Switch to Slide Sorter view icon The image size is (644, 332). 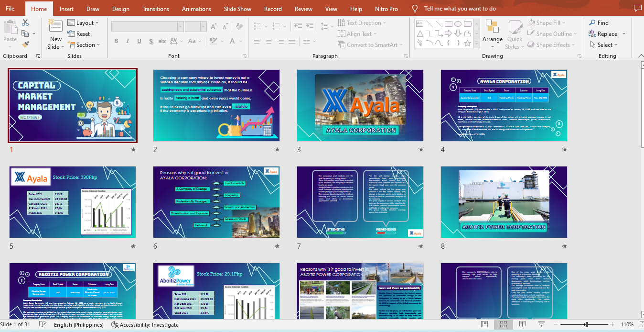pyautogui.click(x=504, y=324)
